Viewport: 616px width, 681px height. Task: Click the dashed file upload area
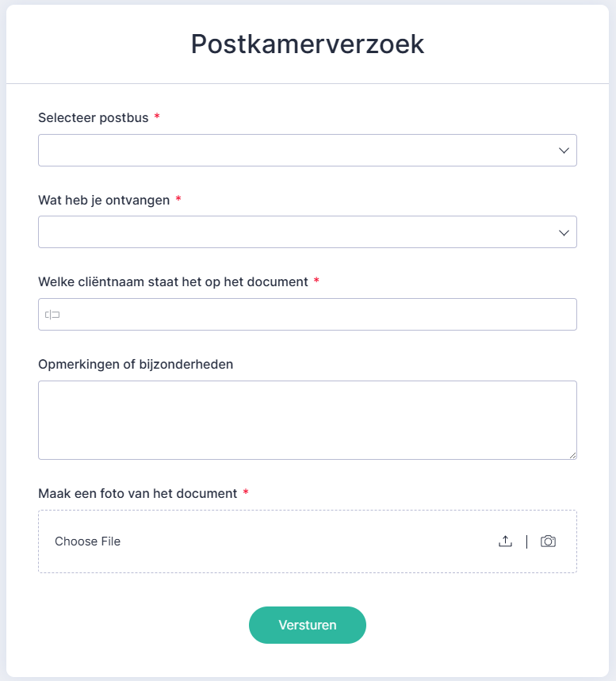308,541
